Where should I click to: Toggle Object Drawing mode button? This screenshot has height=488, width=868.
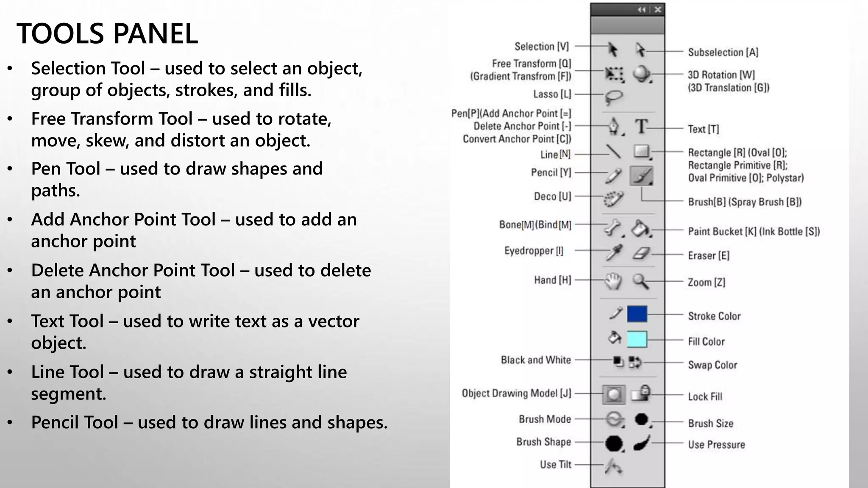(x=613, y=395)
